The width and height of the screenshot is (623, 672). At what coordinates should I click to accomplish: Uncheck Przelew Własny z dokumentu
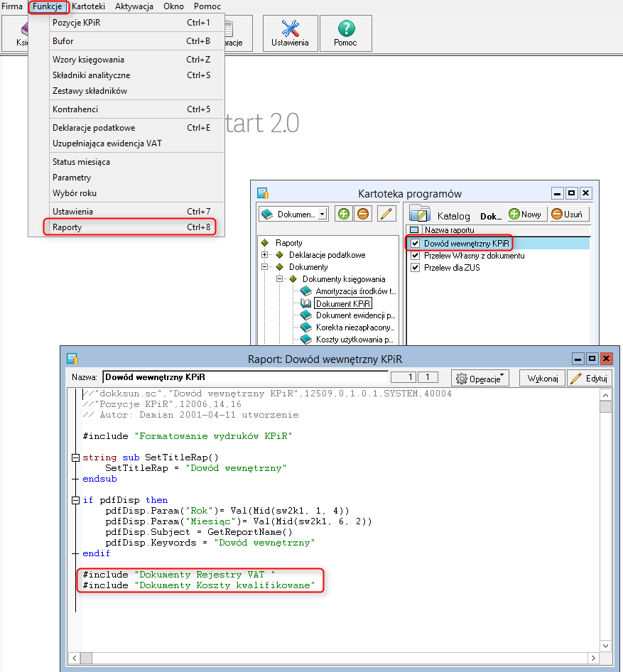416,256
